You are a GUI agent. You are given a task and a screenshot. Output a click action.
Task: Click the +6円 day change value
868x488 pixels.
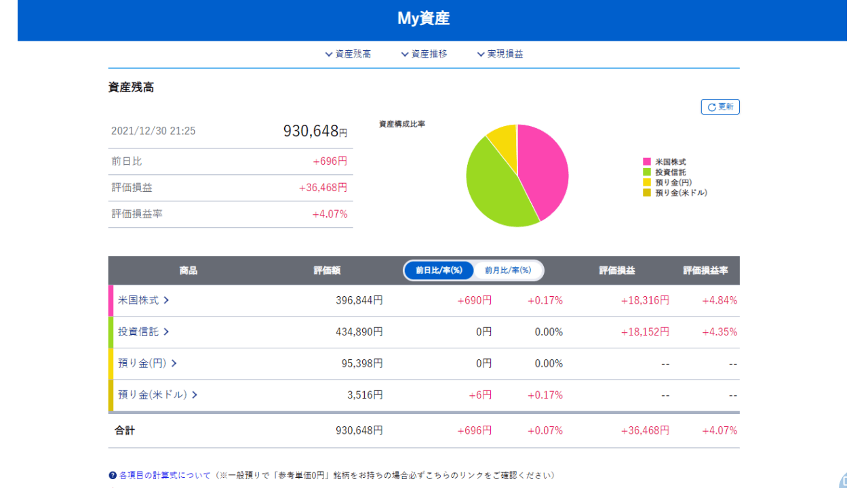coord(480,394)
